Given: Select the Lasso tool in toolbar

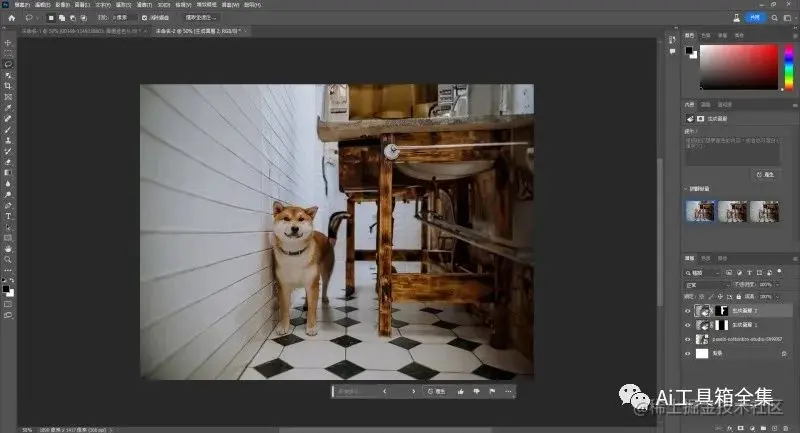Looking at the screenshot, I should (x=8, y=65).
